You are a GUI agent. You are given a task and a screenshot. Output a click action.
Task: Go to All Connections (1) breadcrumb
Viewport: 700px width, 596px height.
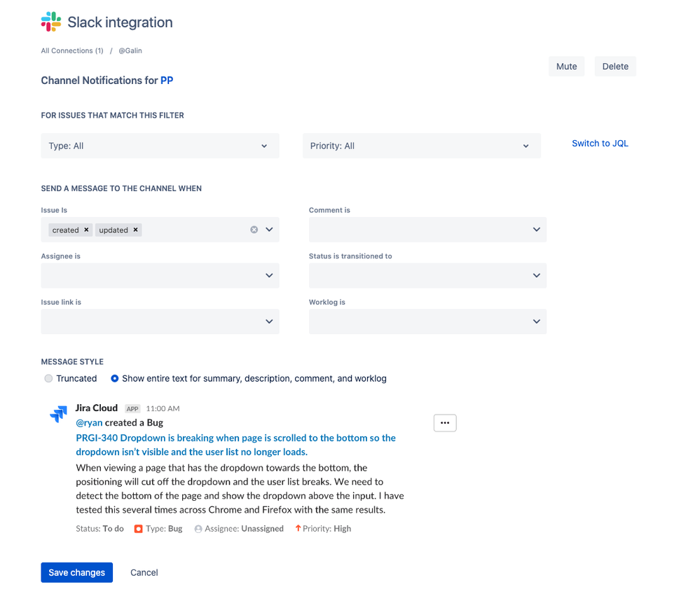coord(72,51)
